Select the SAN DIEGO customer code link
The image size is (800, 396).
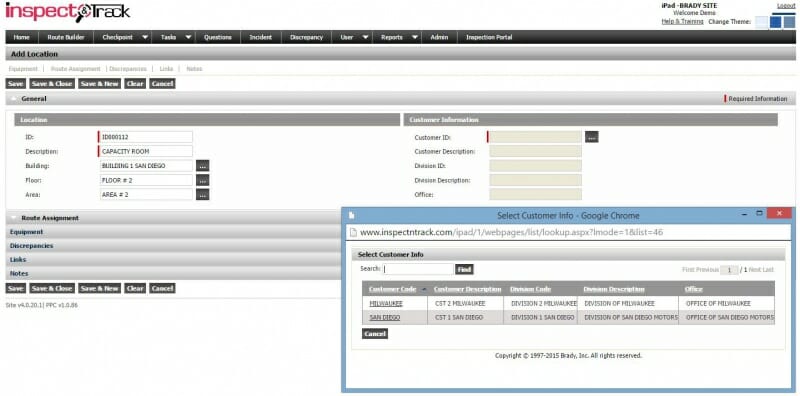tap(385, 317)
